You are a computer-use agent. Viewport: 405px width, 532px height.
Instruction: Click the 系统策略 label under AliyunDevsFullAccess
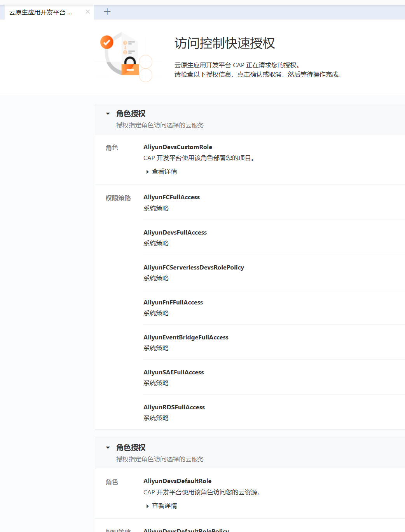click(156, 243)
